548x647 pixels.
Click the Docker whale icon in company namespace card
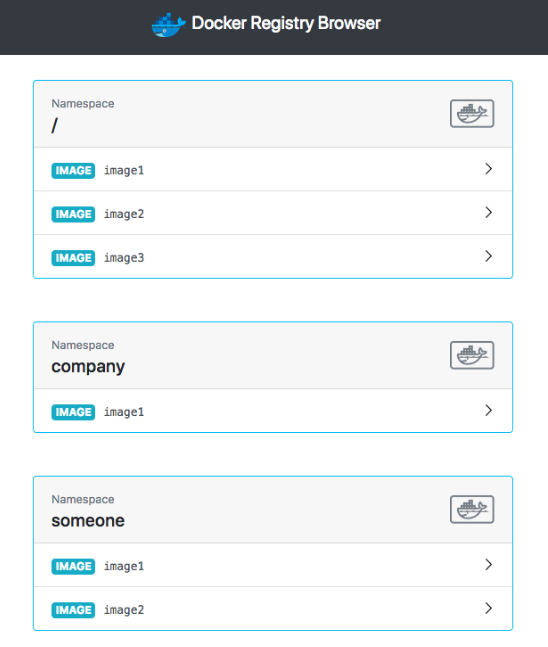pos(472,355)
